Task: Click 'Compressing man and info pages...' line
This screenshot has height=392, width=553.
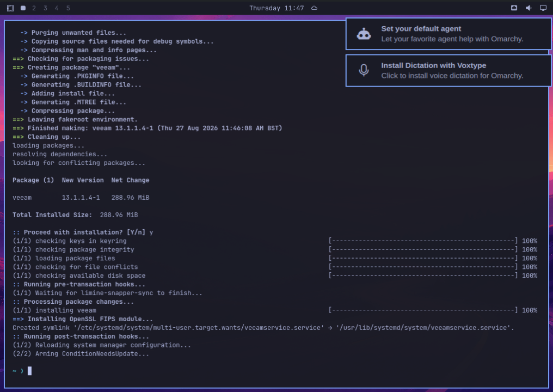Action: tap(89, 50)
